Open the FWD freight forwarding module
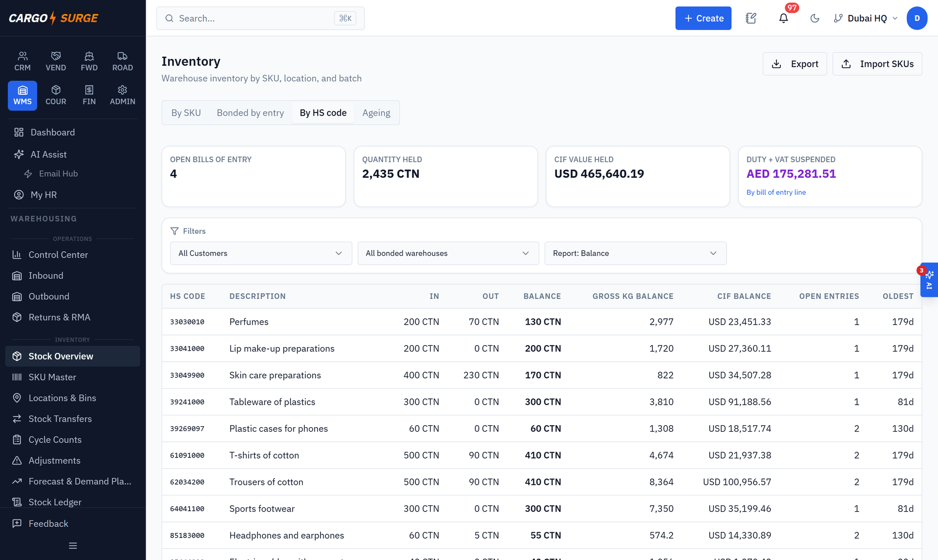Viewport: 938px width, 560px height. pyautogui.click(x=89, y=62)
